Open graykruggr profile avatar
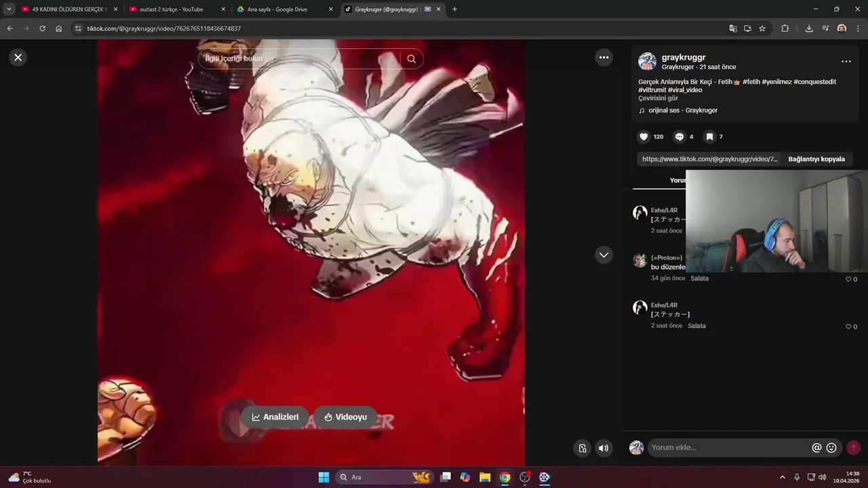Screen dimensions: 868x488 click(x=647, y=61)
